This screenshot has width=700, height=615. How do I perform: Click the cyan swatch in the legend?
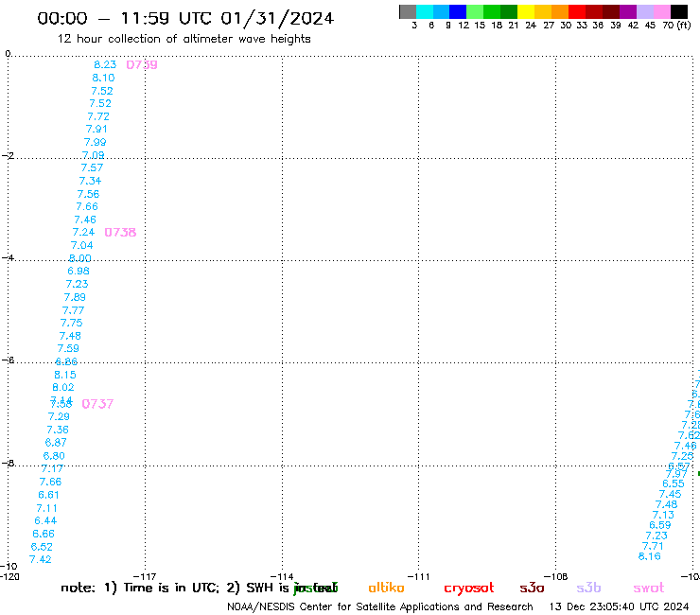pos(425,11)
